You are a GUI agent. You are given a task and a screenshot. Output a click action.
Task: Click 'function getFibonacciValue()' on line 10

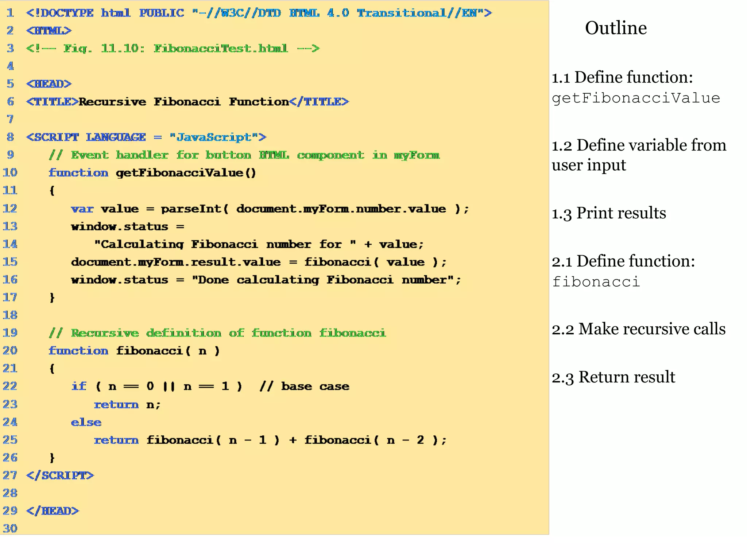click(152, 173)
